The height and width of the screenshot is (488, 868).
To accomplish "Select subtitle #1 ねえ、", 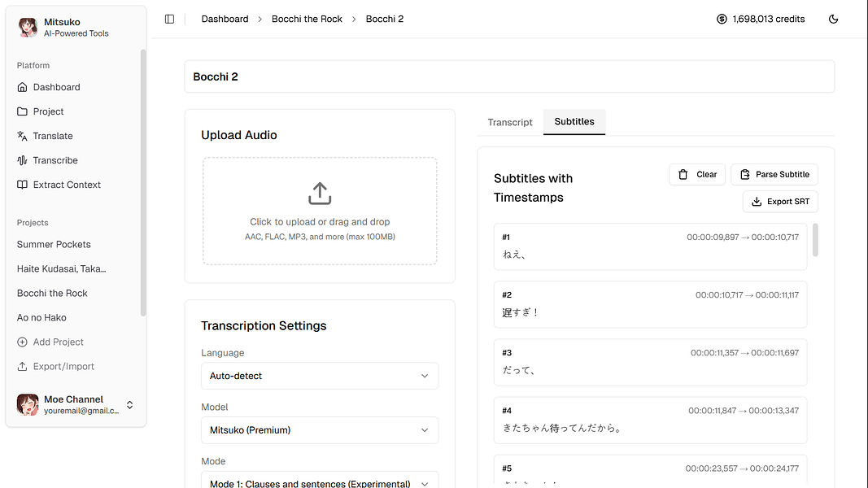I will [x=651, y=246].
